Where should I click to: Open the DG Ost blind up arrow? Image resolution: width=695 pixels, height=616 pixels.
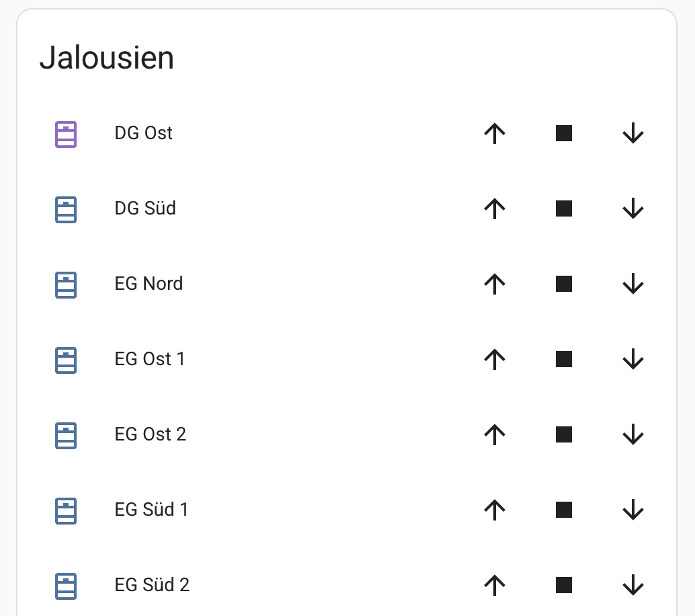click(494, 134)
